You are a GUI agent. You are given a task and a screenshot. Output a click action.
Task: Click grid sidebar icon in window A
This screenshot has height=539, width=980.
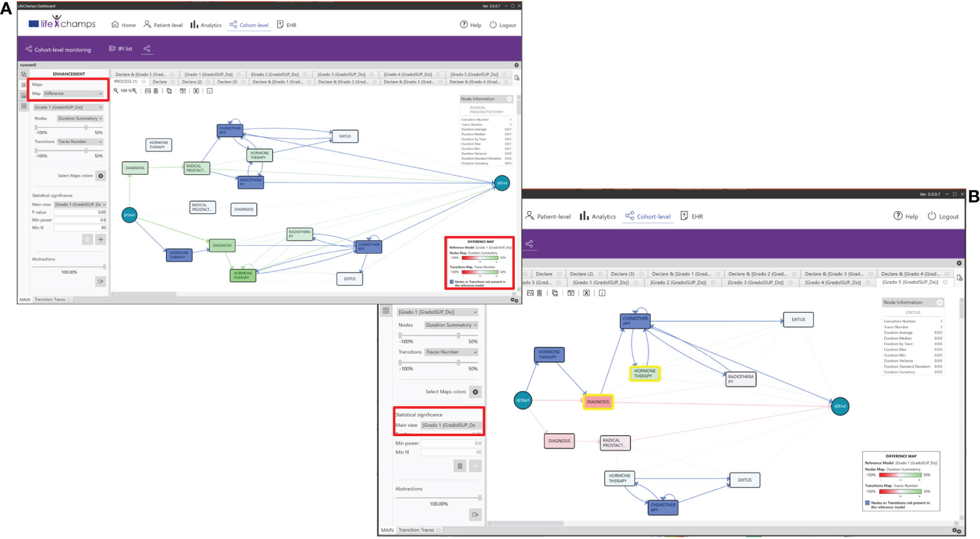(24, 106)
